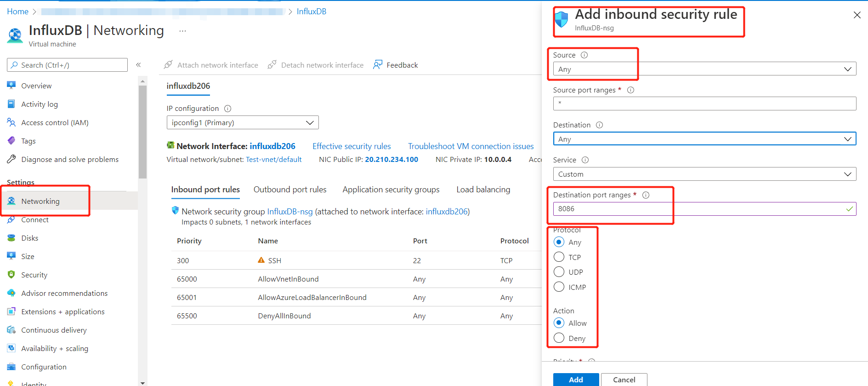Select the AllowVnetInBound rule row

pyautogui.click(x=356, y=279)
